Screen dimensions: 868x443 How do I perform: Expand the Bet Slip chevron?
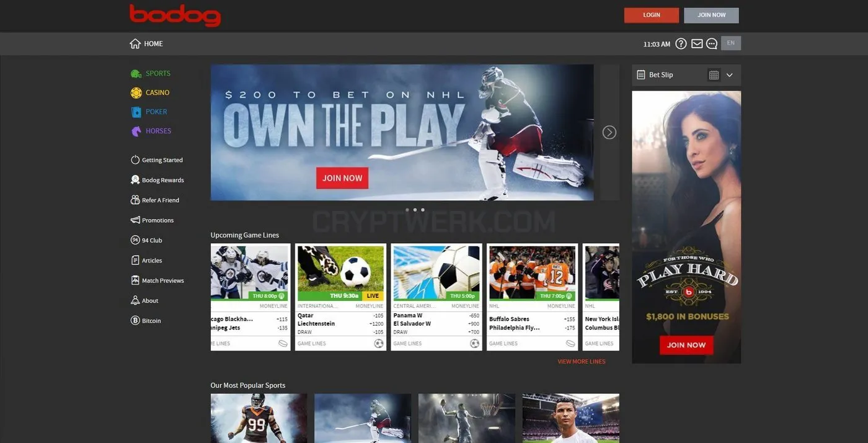[x=729, y=75]
